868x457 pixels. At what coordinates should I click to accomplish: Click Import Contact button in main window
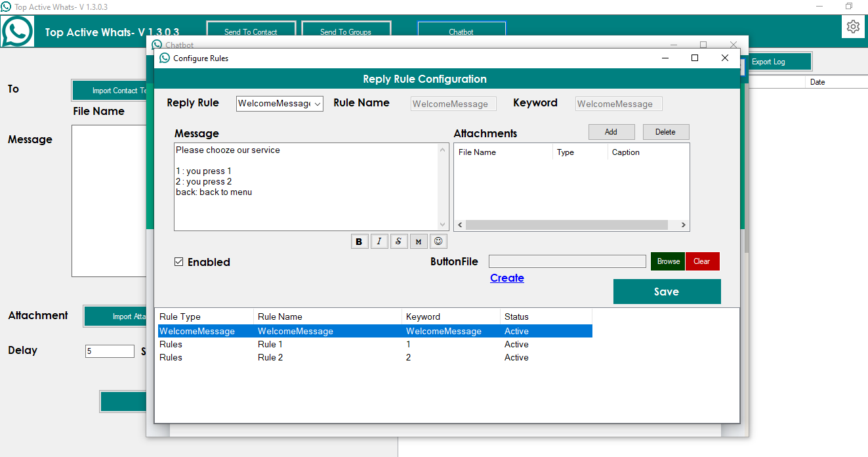point(110,91)
